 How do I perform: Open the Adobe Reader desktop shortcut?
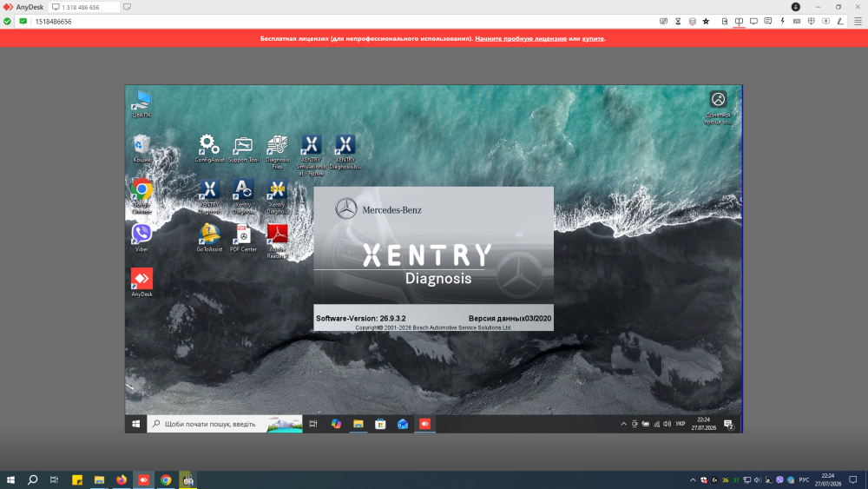point(277,241)
